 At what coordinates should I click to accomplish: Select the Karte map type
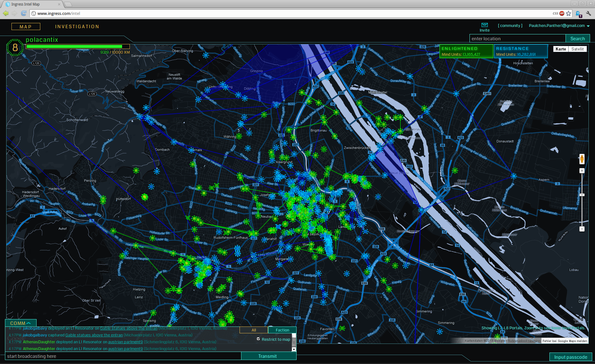click(x=561, y=49)
